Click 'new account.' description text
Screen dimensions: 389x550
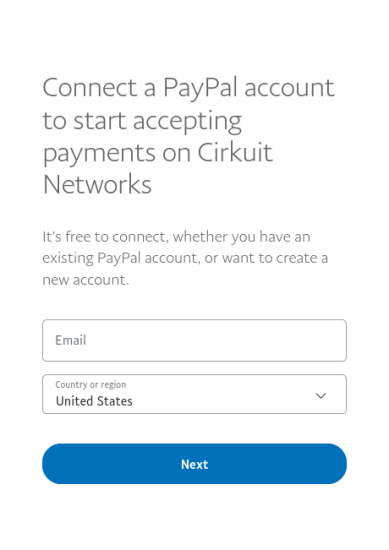point(86,280)
